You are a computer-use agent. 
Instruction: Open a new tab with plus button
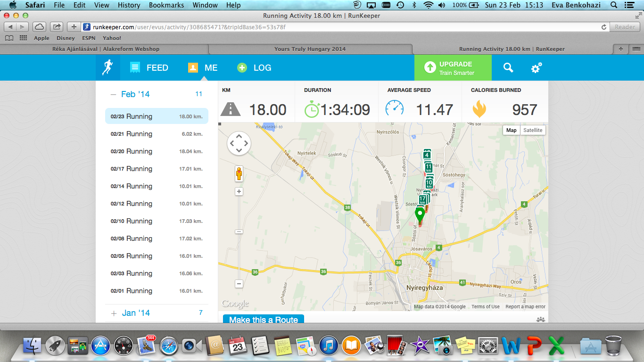[x=620, y=49]
